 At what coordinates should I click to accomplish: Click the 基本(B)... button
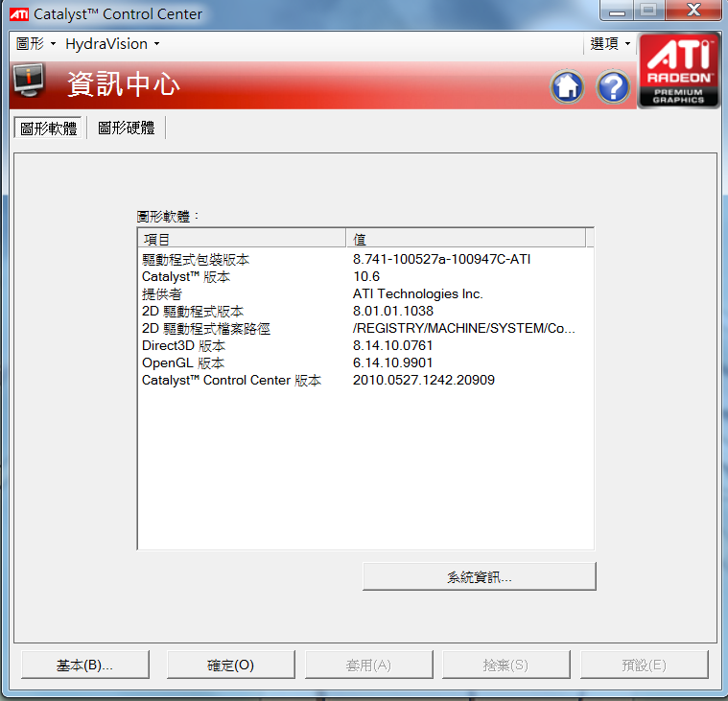pyautogui.click(x=85, y=665)
